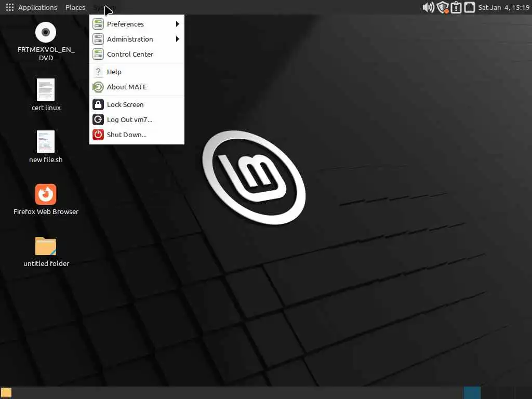Viewport: 532px width, 399px height.
Task: Select Log Out vm7...
Action: click(x=137, y=119)
